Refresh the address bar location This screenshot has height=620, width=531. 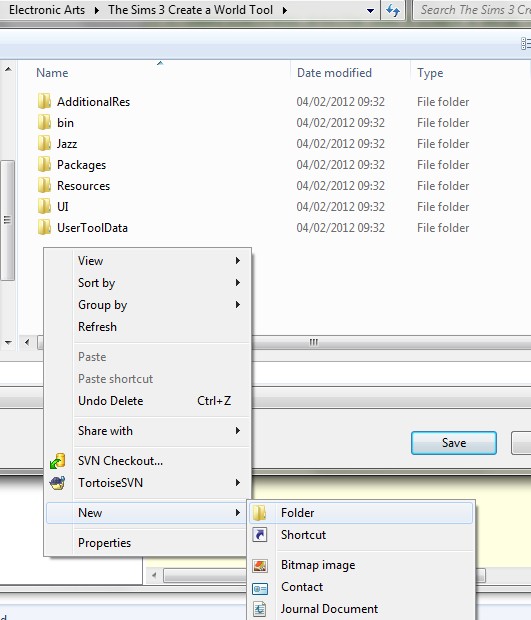(x=393, y=10)
